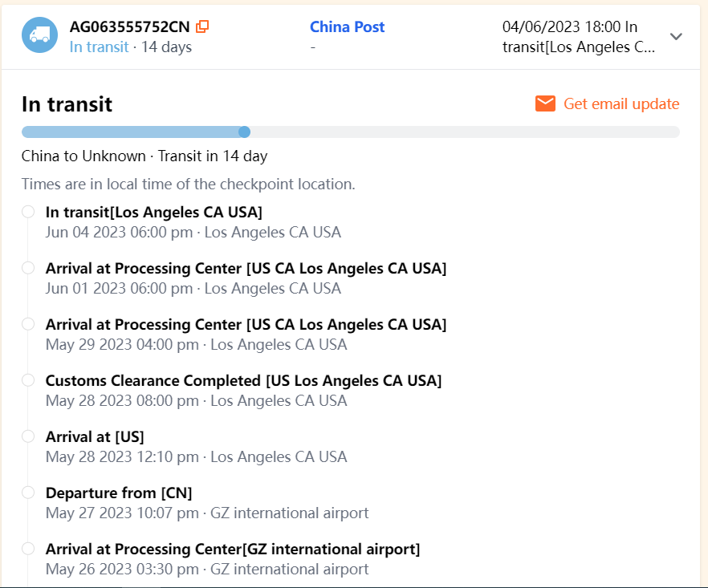Click the Departure from [CN] event title
The image size is (708, 588).
pyautogui.click(x=119, y=493)
